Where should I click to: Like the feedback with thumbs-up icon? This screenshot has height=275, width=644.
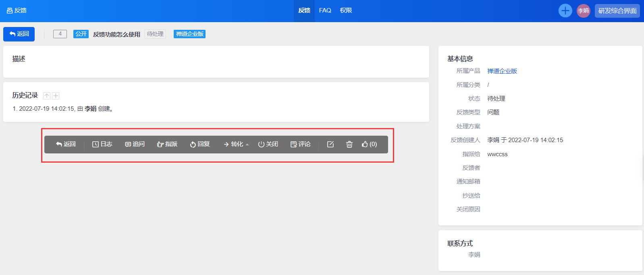click(369, 144)
